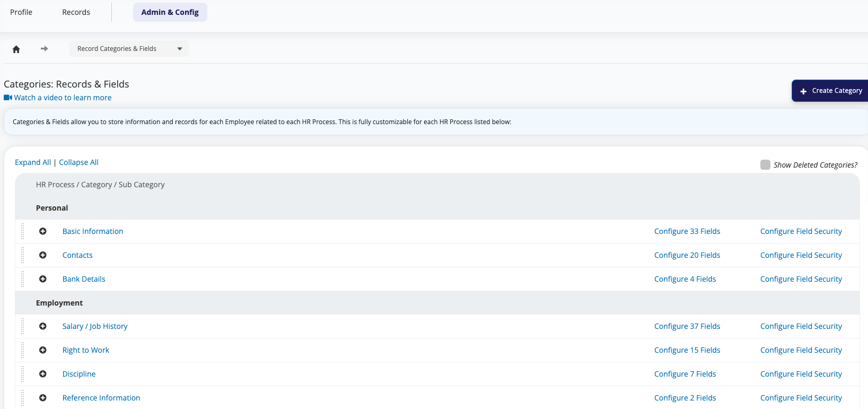The width and height of the screenshot is (868, 409).
Task: Expand the Bank Details category
Action: pos(43,279)
